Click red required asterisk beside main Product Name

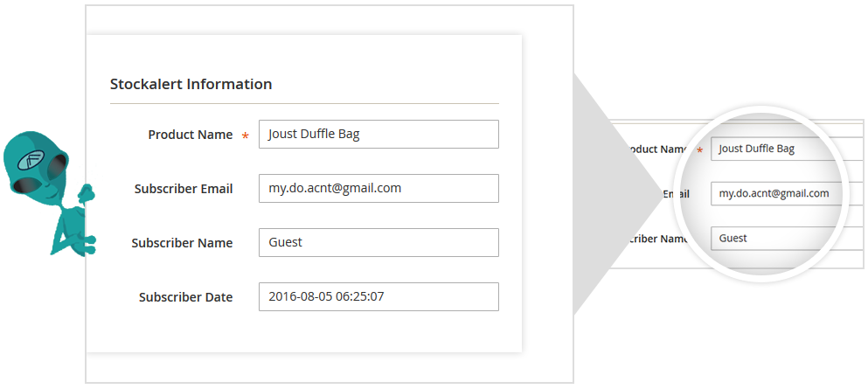click(x=246, y=136)
